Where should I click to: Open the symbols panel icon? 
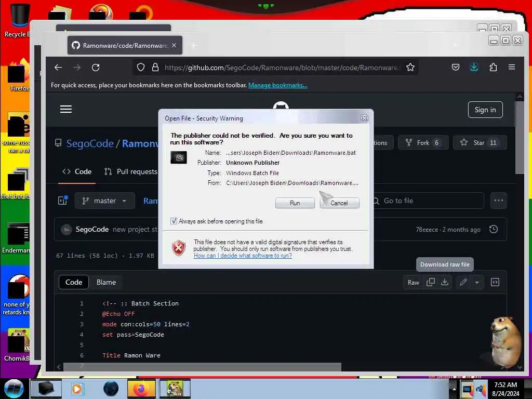[495, 282]
